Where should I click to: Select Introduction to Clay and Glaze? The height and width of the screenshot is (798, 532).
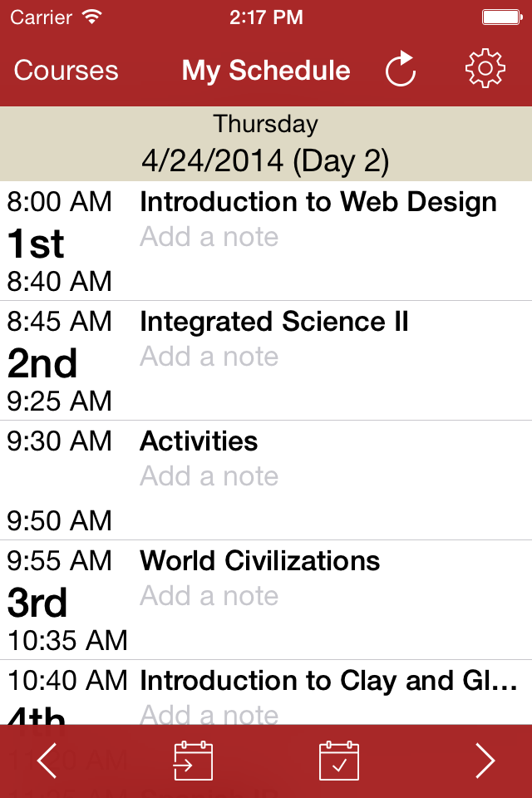(x=318, y=681)
